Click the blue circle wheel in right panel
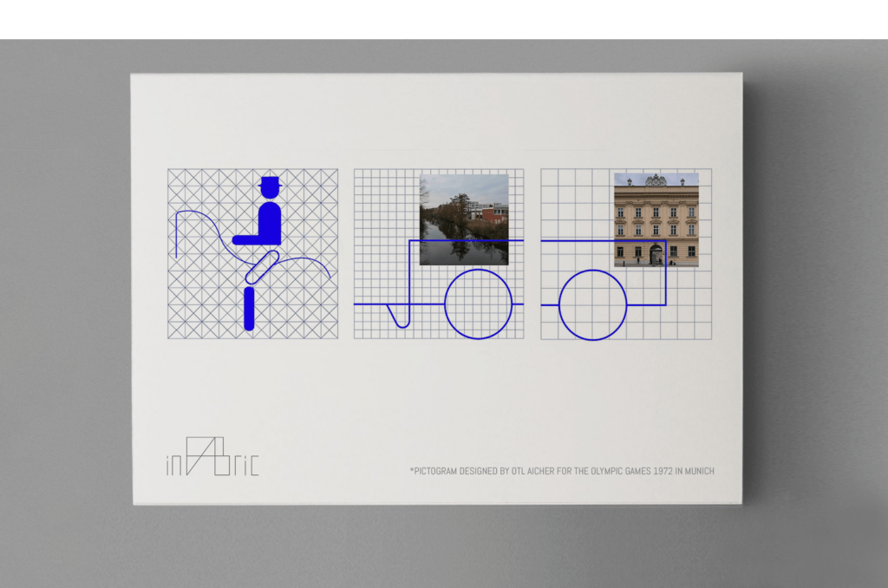 (x=593, y=304)
